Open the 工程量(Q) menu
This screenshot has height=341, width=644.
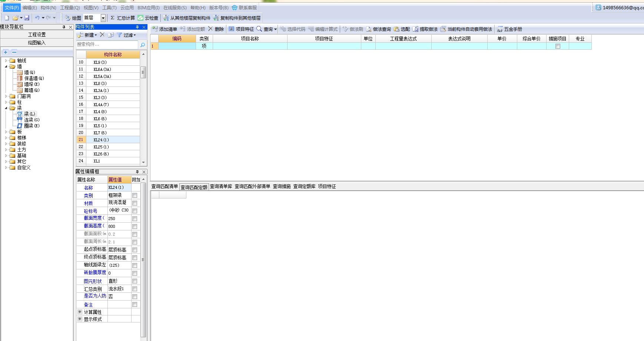point(70,7)
